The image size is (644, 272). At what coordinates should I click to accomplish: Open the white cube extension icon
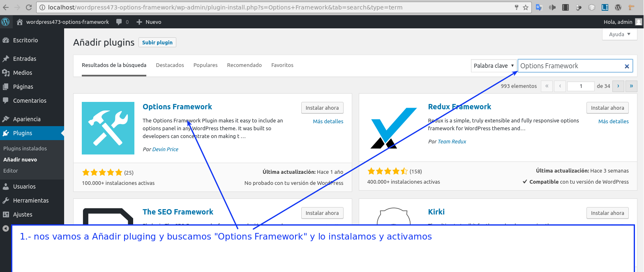(x=592, y=7)
